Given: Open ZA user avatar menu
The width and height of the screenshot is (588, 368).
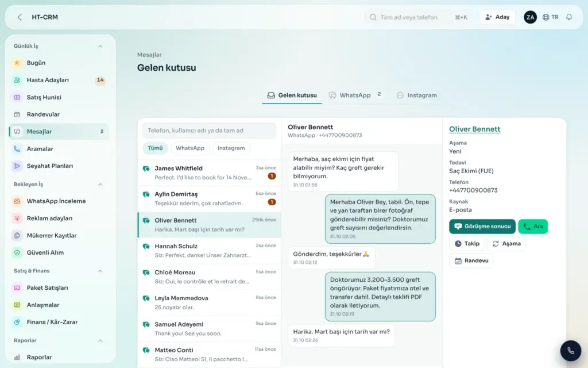Looking at the screenshot, I should point(530,17).
